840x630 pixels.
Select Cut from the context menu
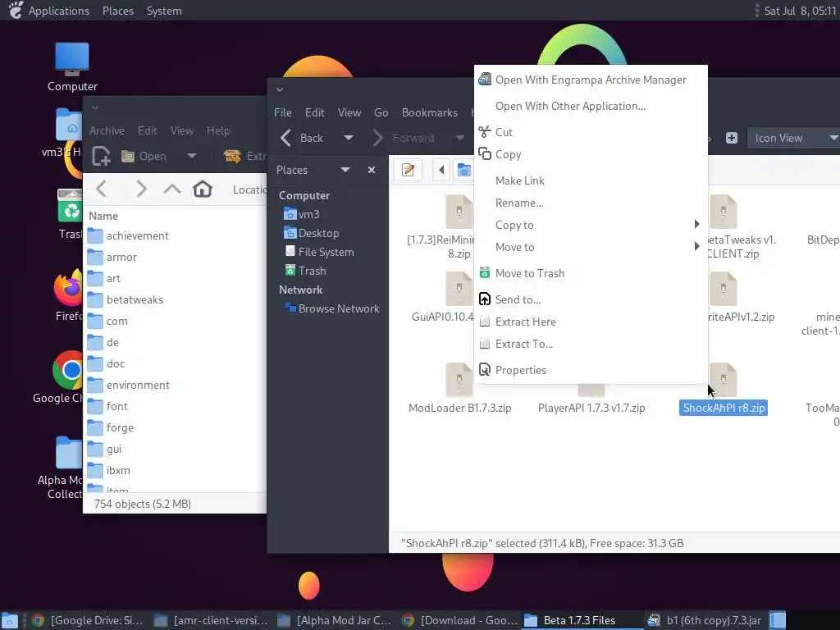(591, 132)
